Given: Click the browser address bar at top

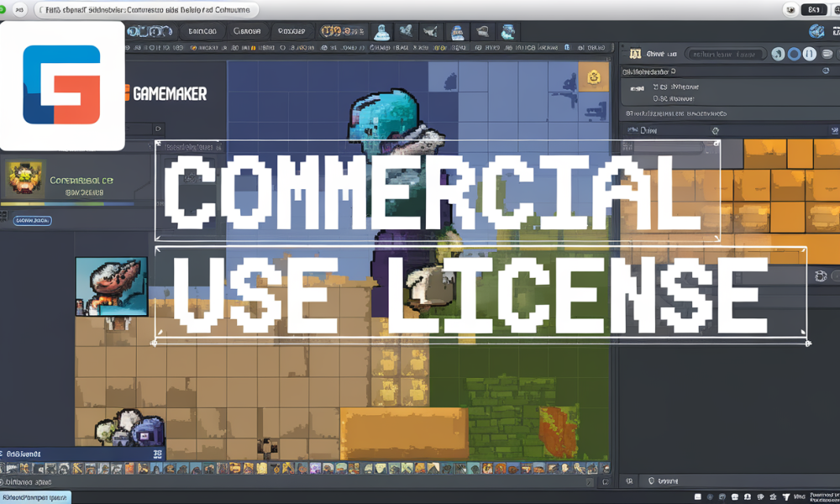Looking at the screenshot, I should [145, 9].
